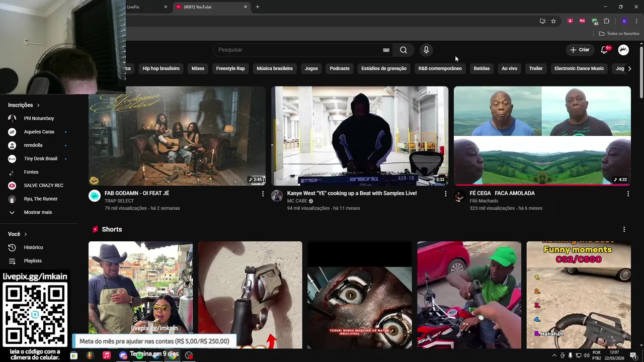644x362 pixels.
Task: Select the R&B contemporâneo chip
Action: point(440,68)
